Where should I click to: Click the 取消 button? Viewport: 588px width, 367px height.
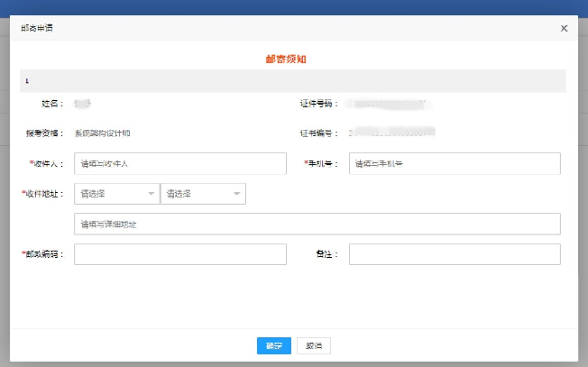click(313, 345)
